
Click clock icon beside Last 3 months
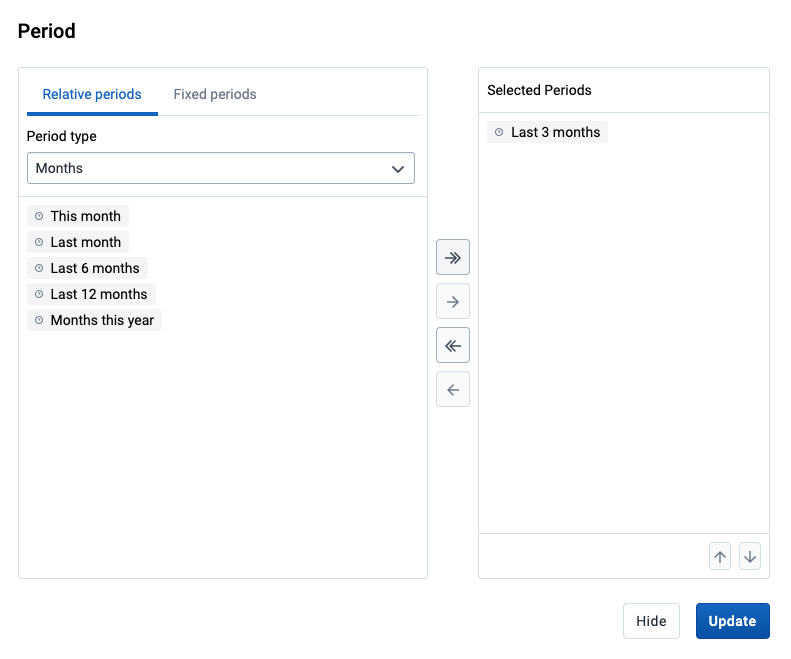(x=499, y=132)
